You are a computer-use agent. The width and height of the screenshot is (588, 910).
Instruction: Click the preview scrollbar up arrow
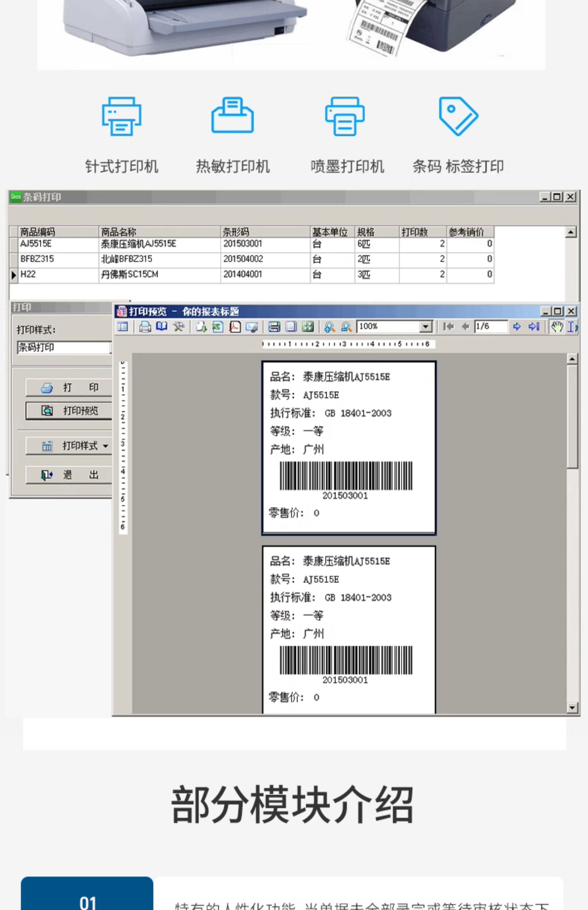[x=572, y=359]
